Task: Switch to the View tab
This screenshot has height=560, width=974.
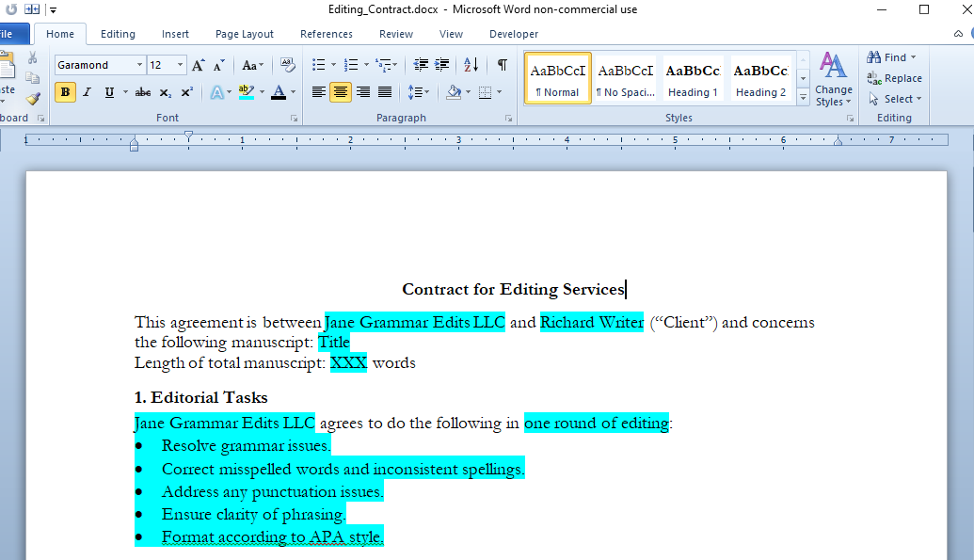Action: [451, 34]
